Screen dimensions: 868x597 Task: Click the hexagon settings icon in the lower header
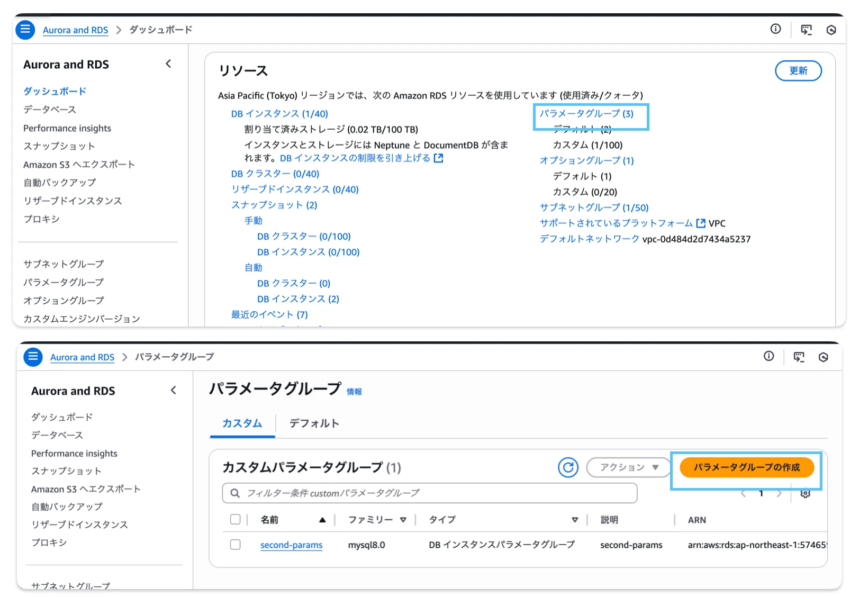[823, 357]
